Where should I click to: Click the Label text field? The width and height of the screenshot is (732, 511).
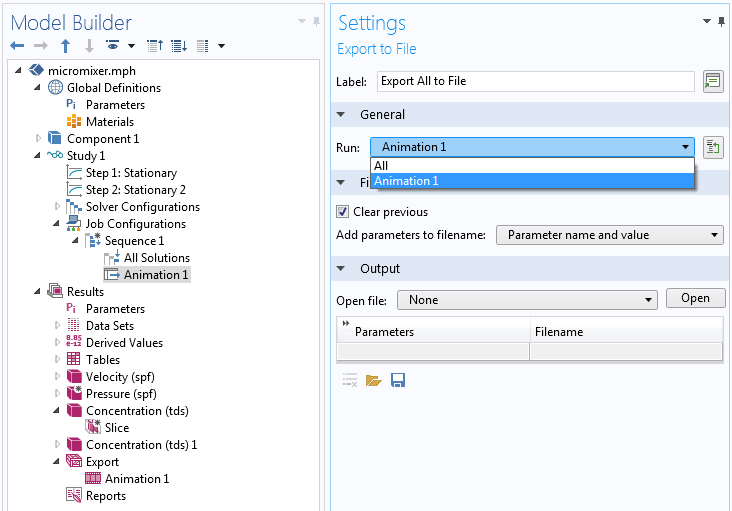535,81
